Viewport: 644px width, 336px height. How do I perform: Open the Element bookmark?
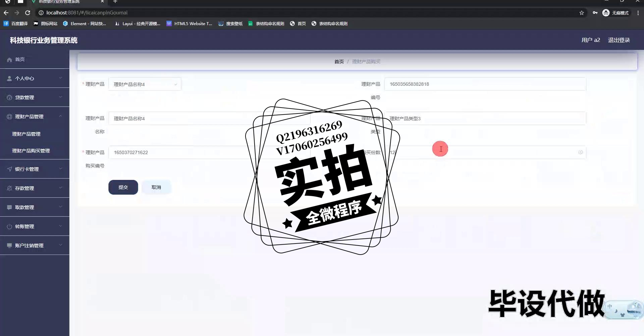[85, 23]
